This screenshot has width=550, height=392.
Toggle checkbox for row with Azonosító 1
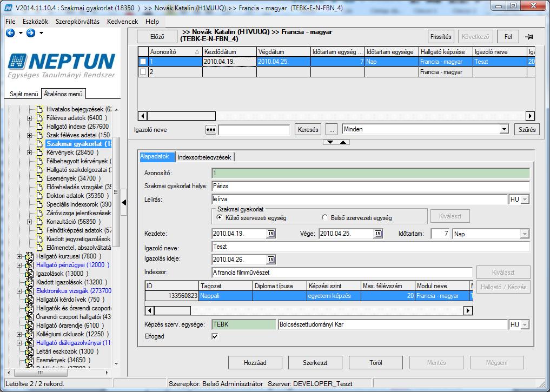[143, 62]
